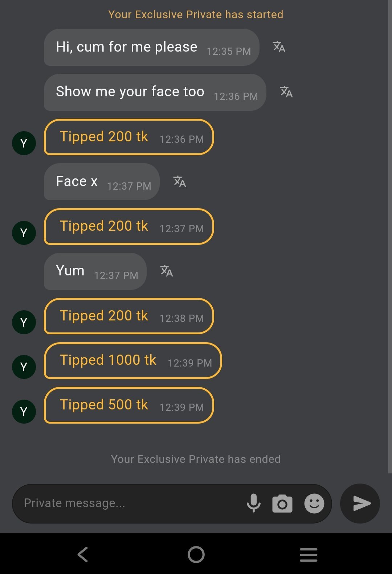The height and width of the screenshot is (574, 392).
Task: Select the 'Tipped 500 tk' bubble
Action: pyautogui.click(x=129, y=405)
